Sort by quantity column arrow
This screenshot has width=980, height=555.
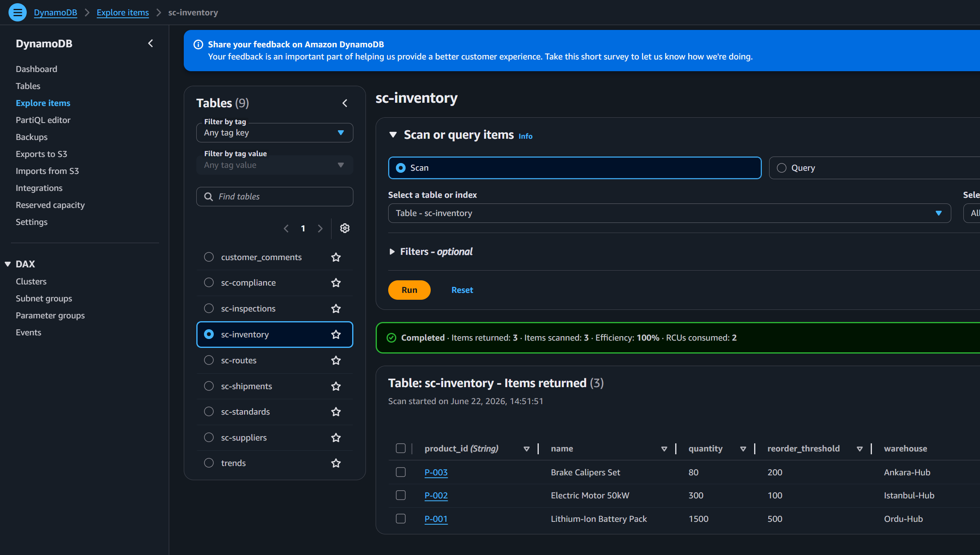tap(743, 449)
